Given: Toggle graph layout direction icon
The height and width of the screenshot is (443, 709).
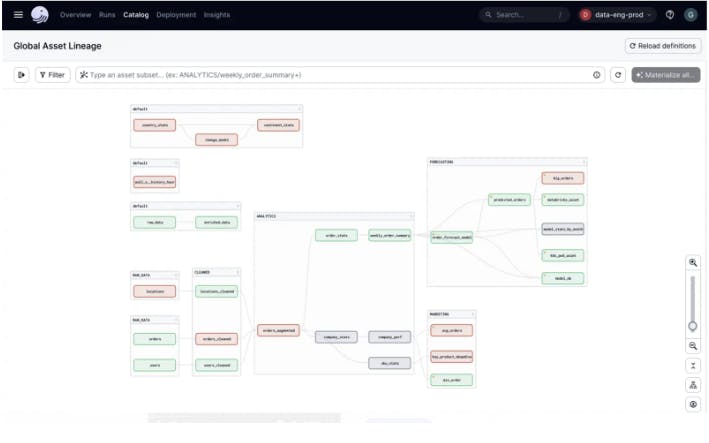Looking at the screenshot, I should 693,385.
